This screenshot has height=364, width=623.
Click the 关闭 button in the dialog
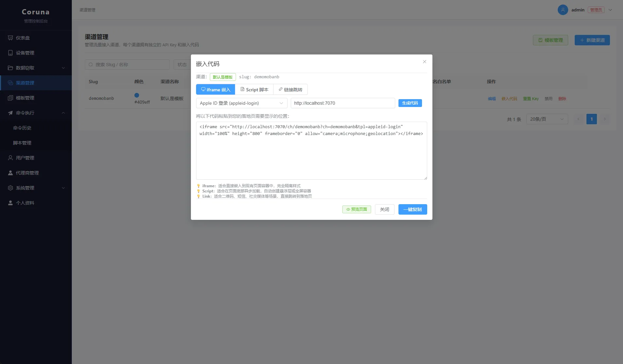click(385, 209)
